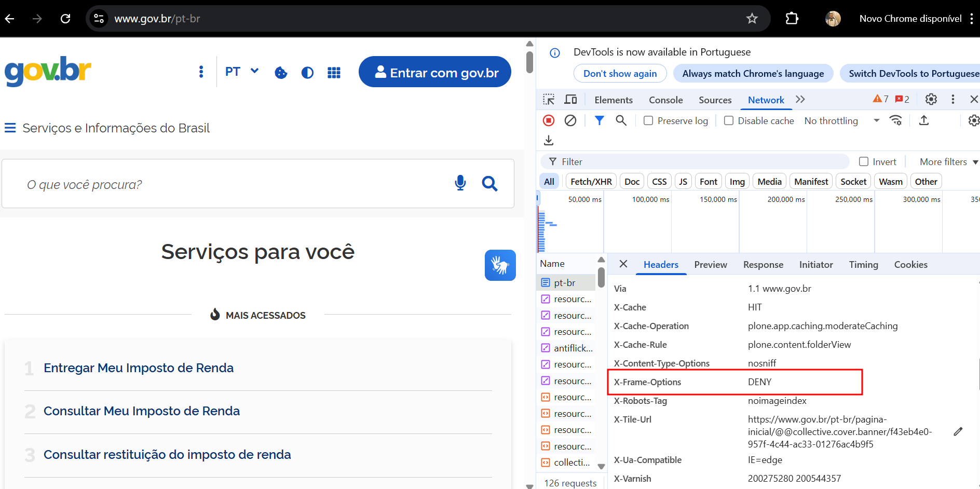
Task: Open site information icon in address bar
Action: [x=99, y=19]
